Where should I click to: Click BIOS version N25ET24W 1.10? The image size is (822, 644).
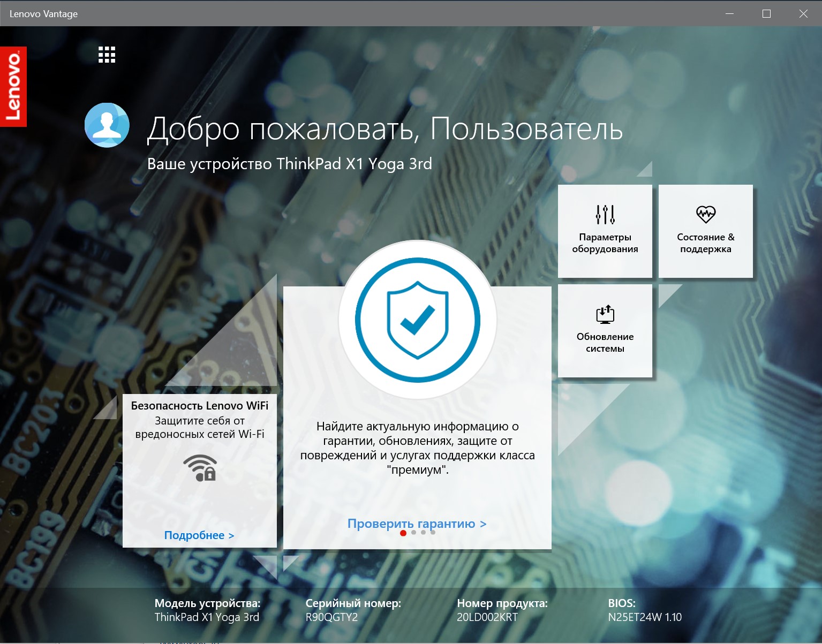coord(645,617)
